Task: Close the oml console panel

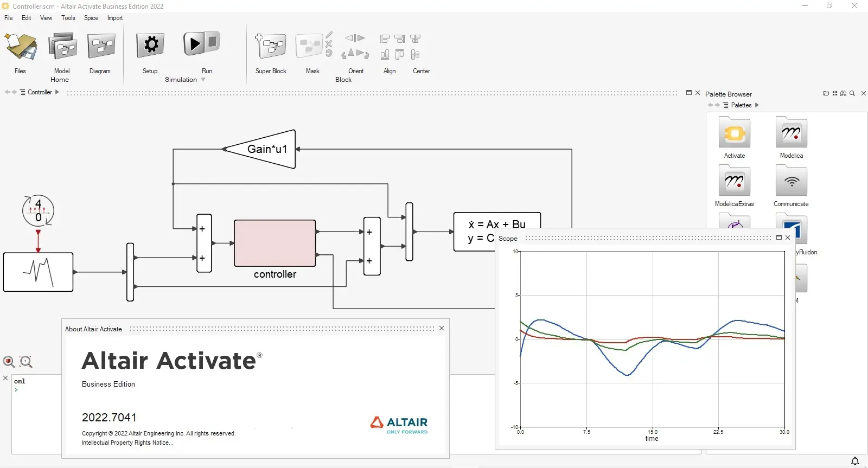Action: click(5, 378)
